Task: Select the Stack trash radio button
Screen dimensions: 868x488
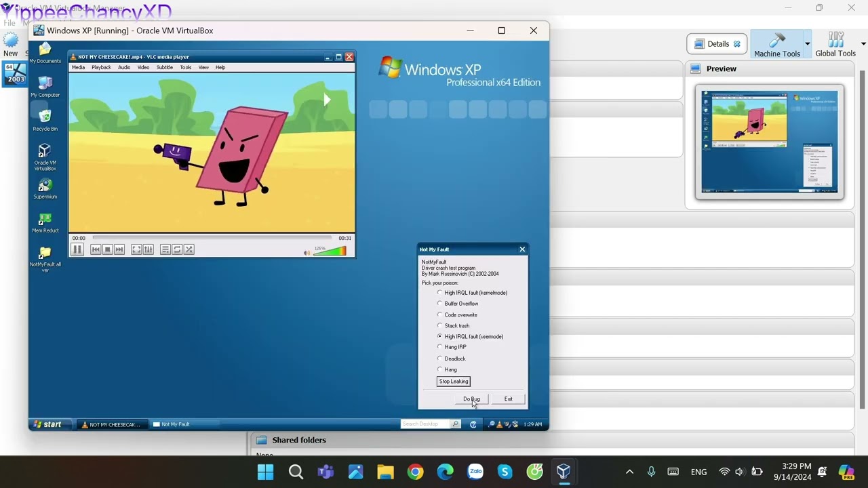Action: click(x=454, y=325)
